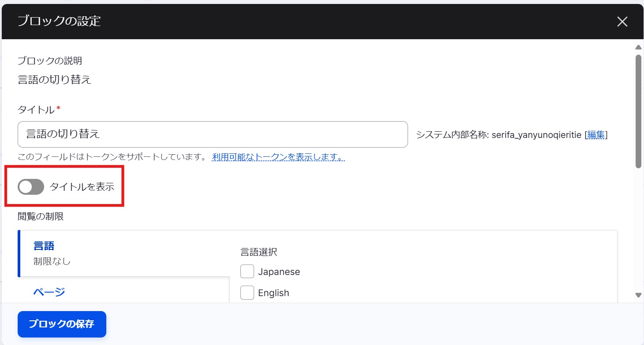Viewport: 644px width, 345px height.
Task: Click the 言語の切り替え block description text
Action: (x=54, y=80)
